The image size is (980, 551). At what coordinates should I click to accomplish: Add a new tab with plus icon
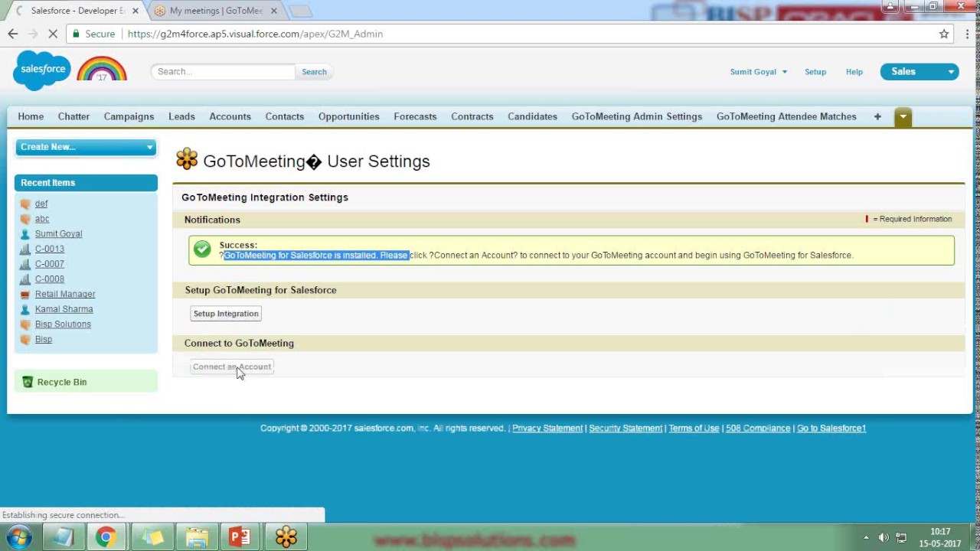click(877, 116)
